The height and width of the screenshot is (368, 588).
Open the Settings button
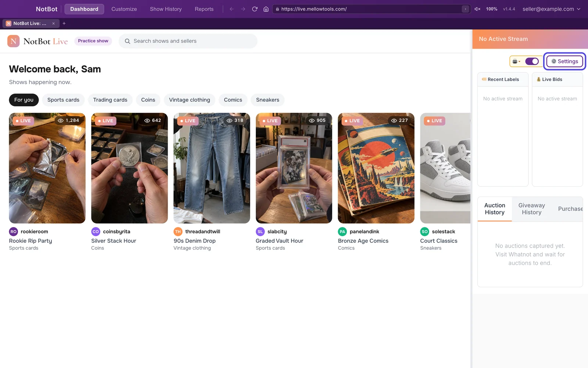pyautogui.click(x=564, y=61)
